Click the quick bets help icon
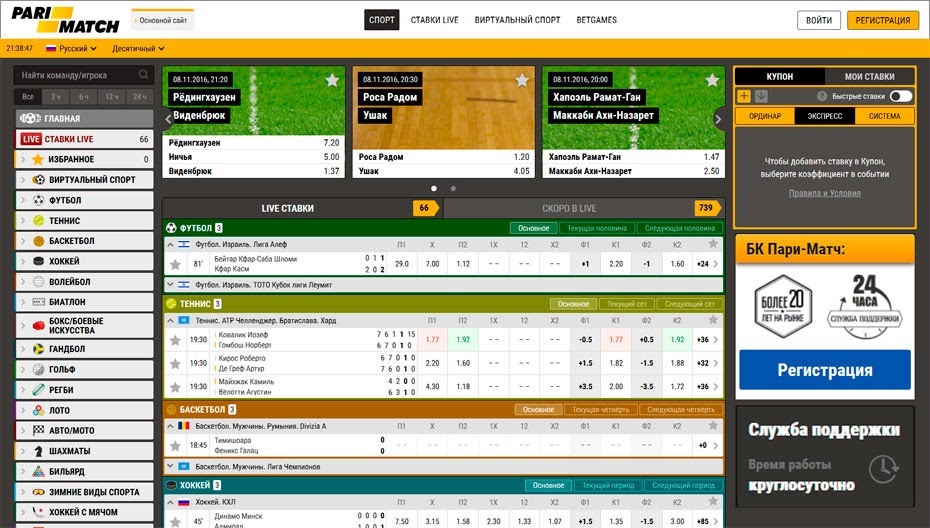This screenshot has height=528, width=930. (821, 96)
